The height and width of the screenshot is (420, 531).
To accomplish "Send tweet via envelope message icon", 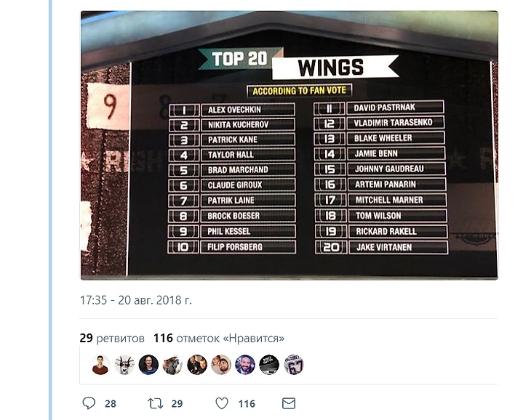I will tap(289, 403).
